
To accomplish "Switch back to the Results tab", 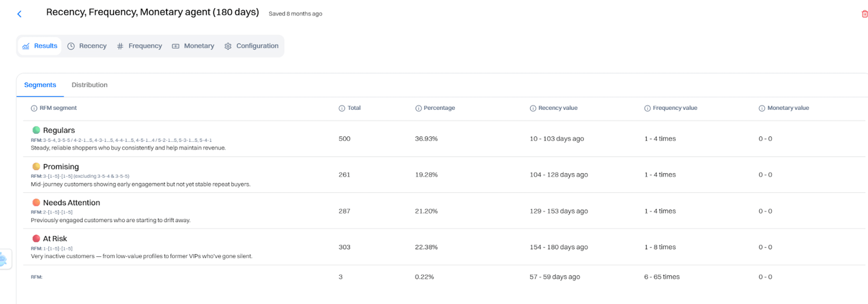I will point(45,46).
